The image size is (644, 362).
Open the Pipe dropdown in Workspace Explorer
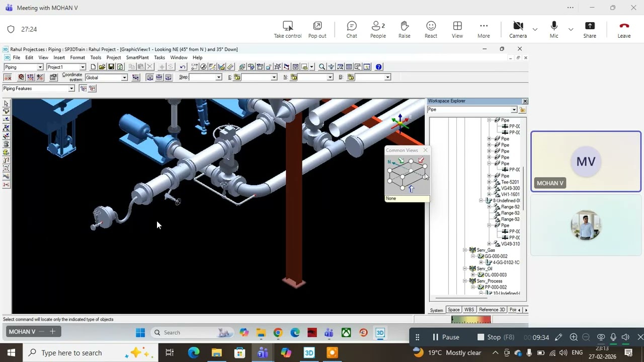pyautogui.click(x=514, y=110)
